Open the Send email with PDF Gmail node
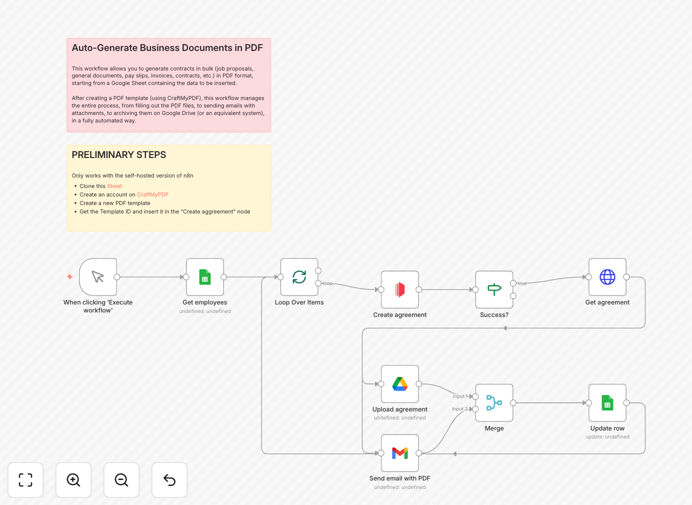692x505 pixels. point(400,453)
